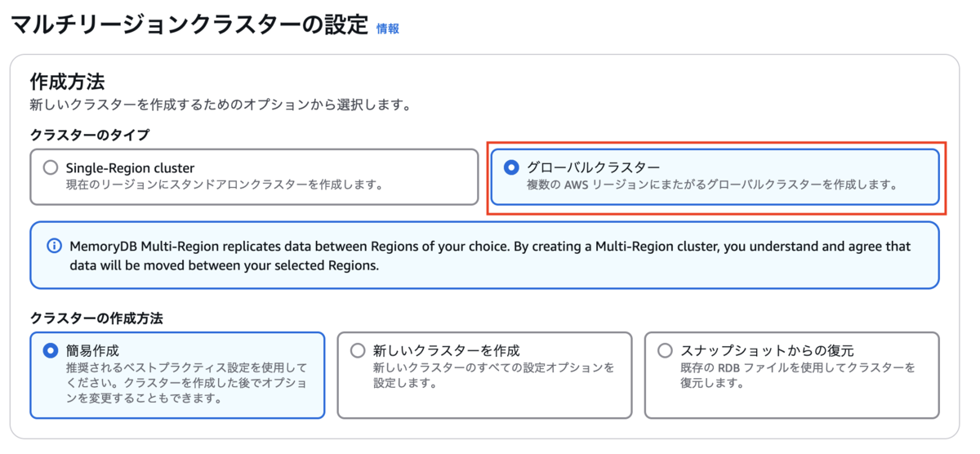
Task: Click the スタンドアロンクラスター description text
Action: coord(225,185)
